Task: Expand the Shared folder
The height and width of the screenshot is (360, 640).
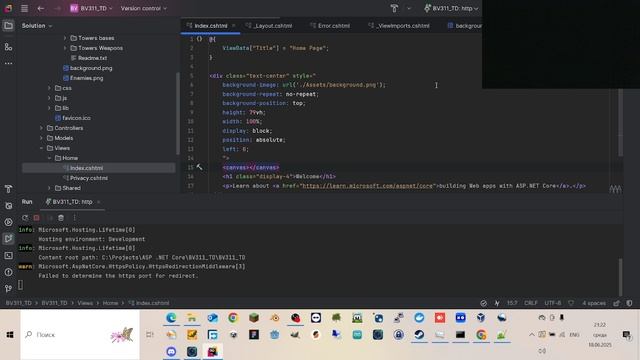Action: click(49, 188)
